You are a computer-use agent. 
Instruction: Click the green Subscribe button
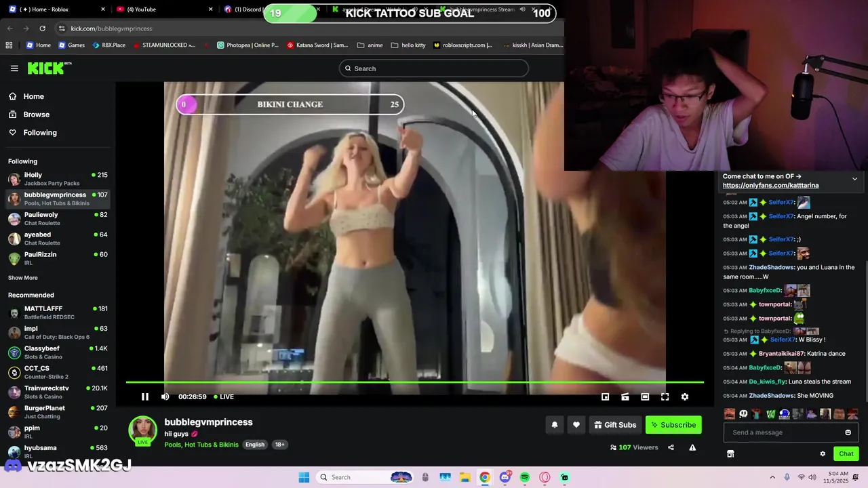(x=673, y=425)
